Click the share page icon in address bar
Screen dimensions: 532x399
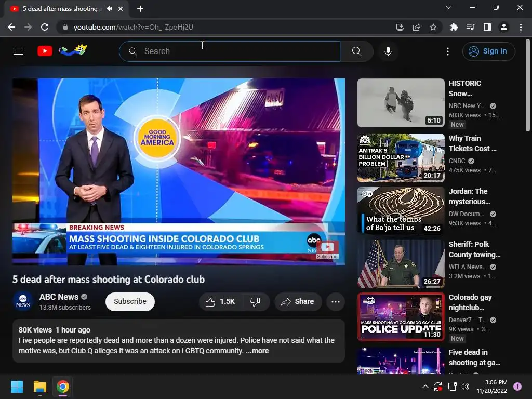coord(417,27)
